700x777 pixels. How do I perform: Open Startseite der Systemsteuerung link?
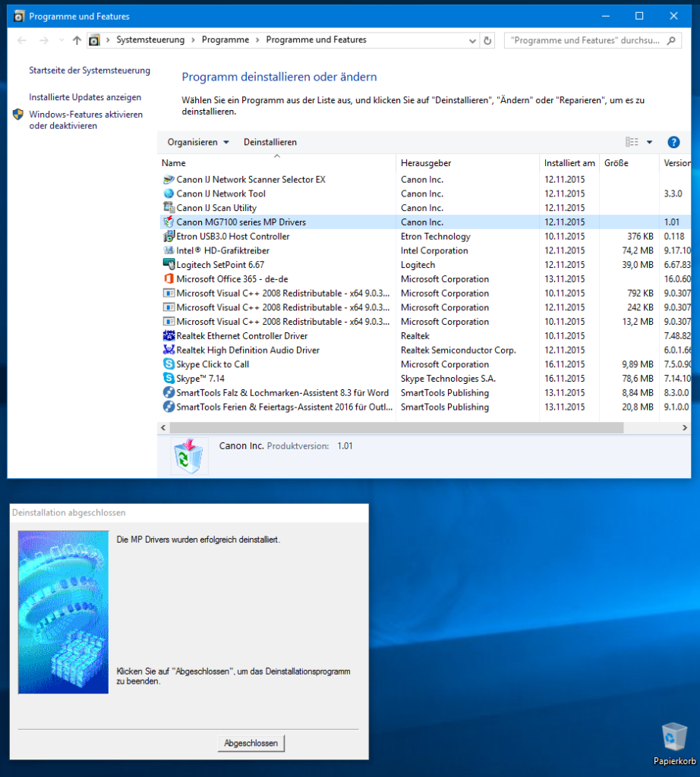pos(90,71)
